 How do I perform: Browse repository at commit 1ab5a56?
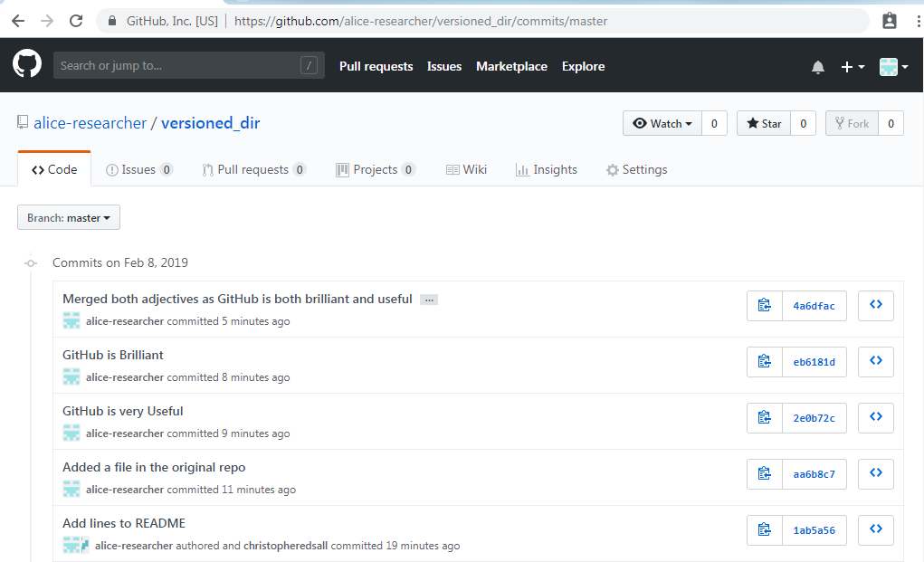876,529
